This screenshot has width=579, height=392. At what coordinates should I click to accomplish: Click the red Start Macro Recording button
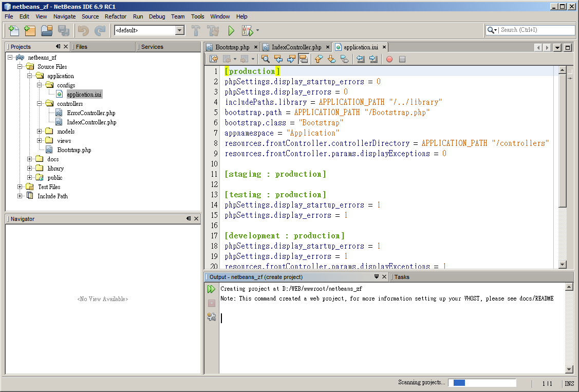point(389,59)
